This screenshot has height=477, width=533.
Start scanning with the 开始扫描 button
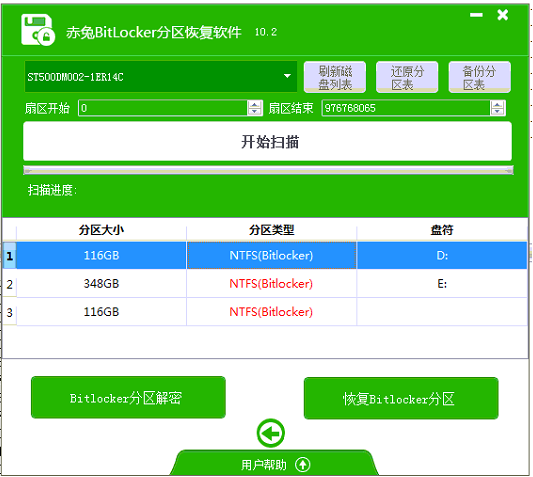pos(268,141)
